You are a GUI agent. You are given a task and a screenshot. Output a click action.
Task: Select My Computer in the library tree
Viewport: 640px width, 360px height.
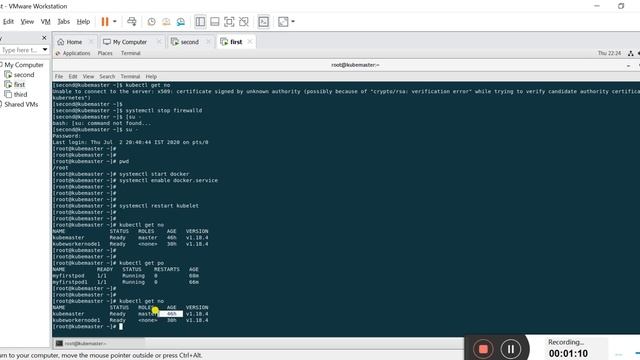pos(24,65)
